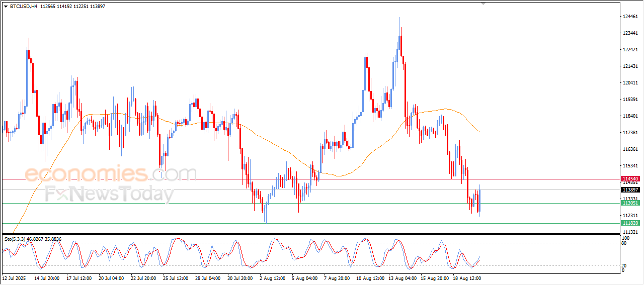Click the 20 Jul 04:00 time label
Screen dimensions: 644x285
point(111,277)
